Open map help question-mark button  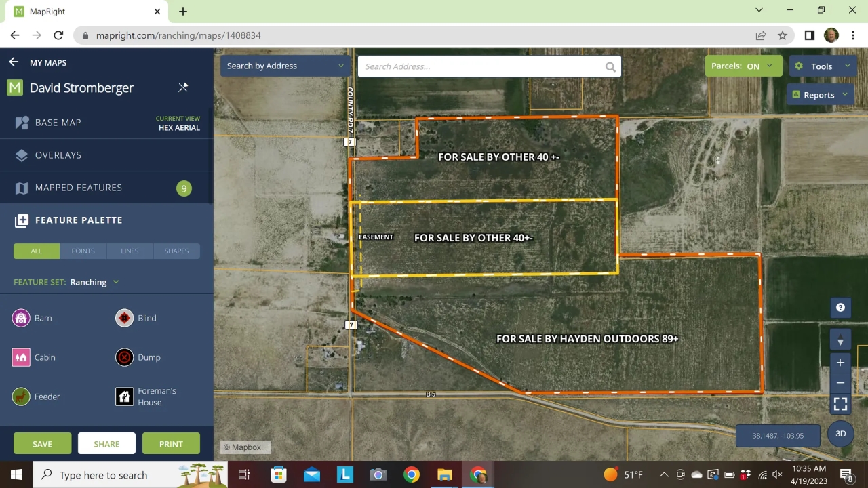[x=840, y=308]
